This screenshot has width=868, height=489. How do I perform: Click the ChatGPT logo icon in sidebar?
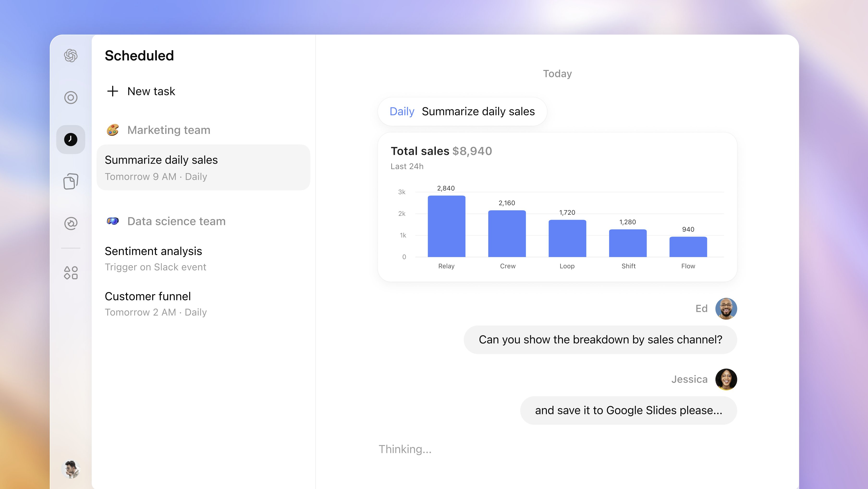71,56
